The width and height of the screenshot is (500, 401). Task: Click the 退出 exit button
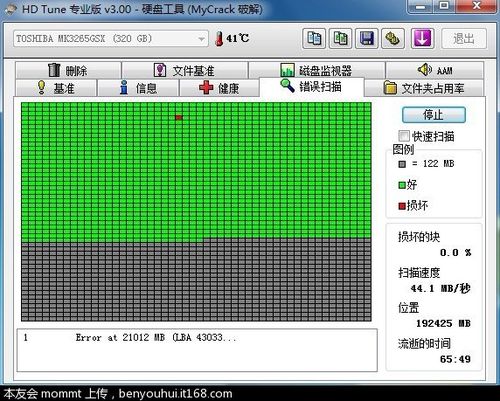pyautogui.click(x=464, y=39)
